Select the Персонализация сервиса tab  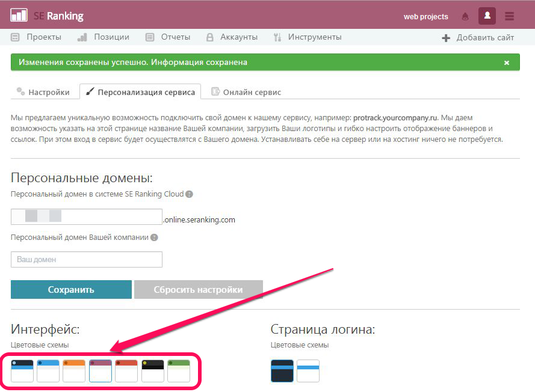140,92
